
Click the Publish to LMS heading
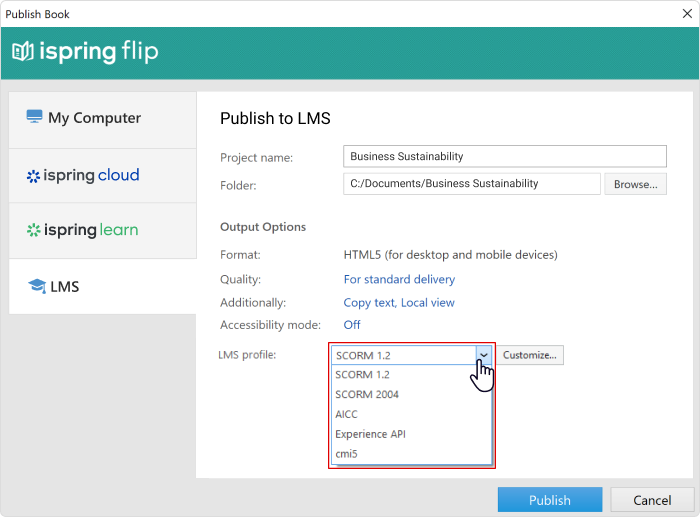(275, 118)
